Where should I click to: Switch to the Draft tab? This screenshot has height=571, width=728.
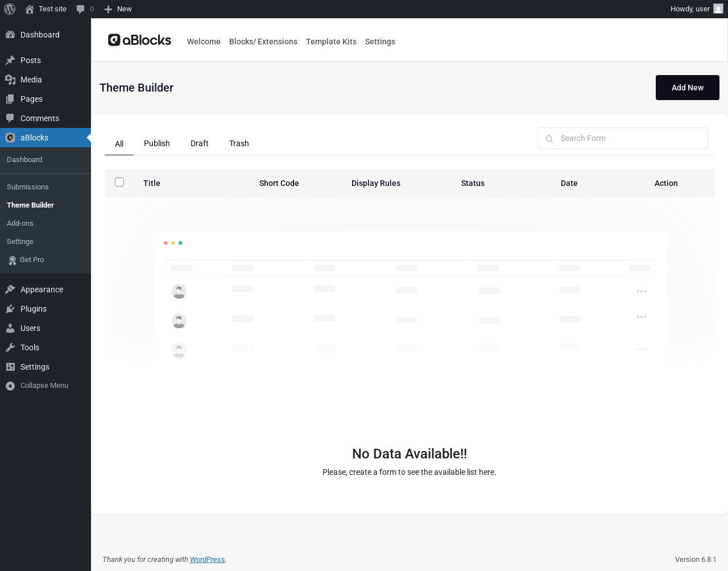(200, 143)
